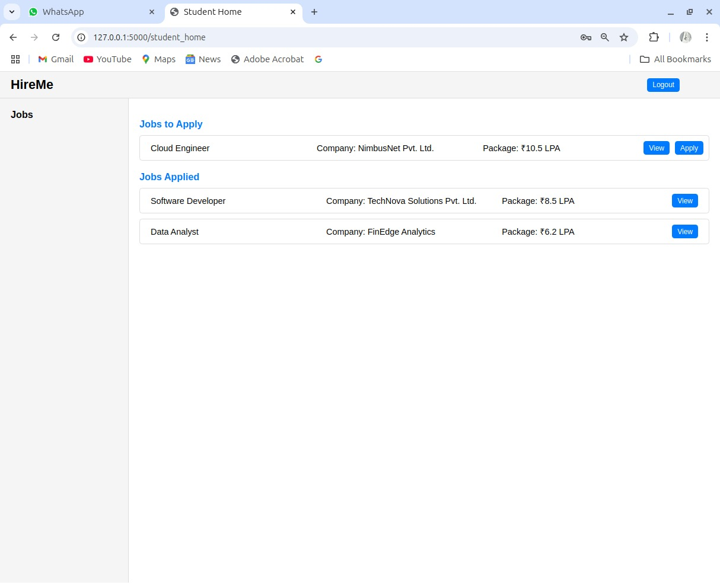This screenshot has width=720, height=588.
Task: Apply to the Cloud Engineer job
Action: pos(689,148)
